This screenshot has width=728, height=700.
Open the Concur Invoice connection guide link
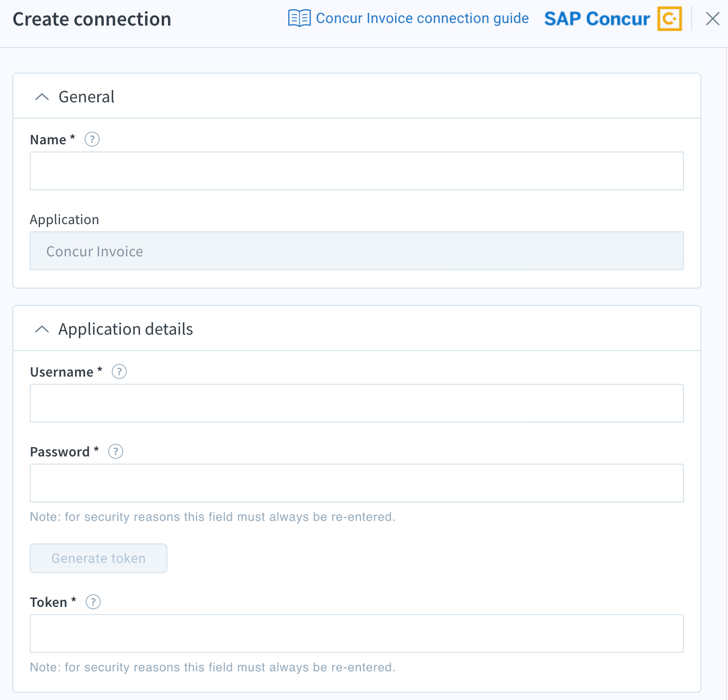422,18
